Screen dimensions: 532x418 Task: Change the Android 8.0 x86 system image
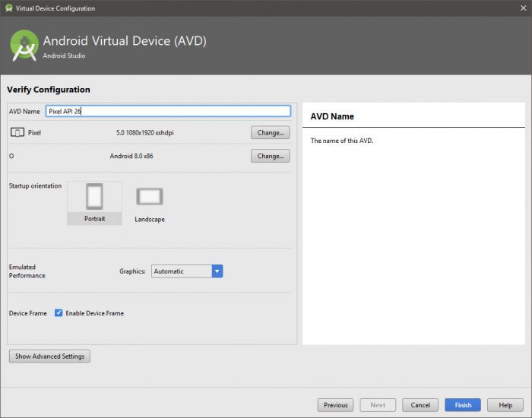point(271,156)
